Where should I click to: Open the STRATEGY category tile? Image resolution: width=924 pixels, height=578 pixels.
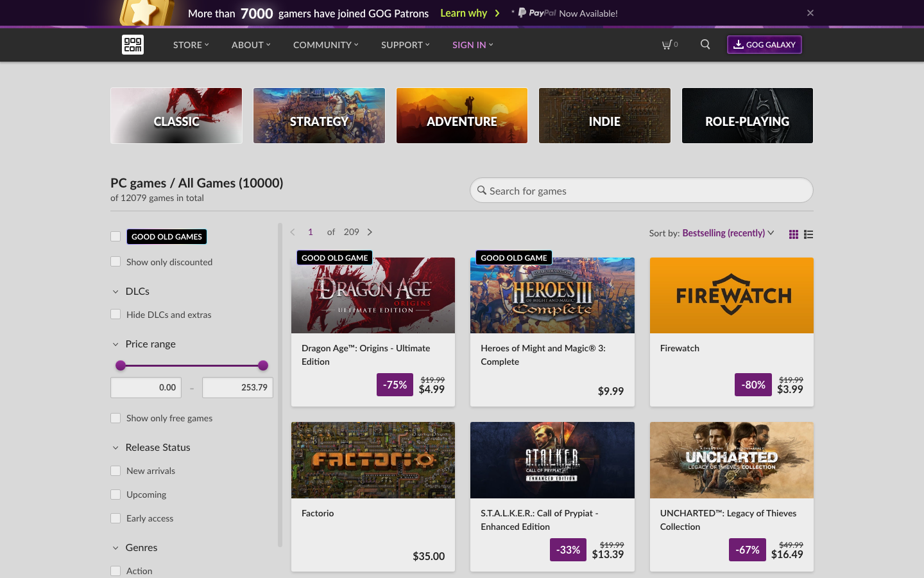[319, 116]
